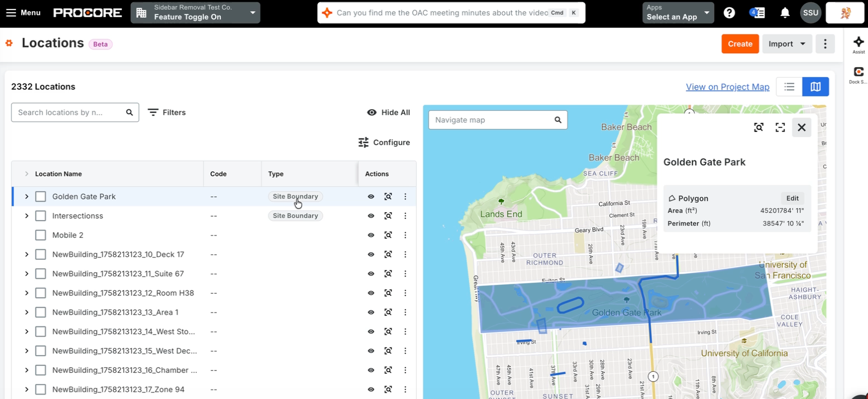868x399 pixels.
Task: Select the Mobile 2 checkbox
Action: pyautogui.click(x=40, y=235)
